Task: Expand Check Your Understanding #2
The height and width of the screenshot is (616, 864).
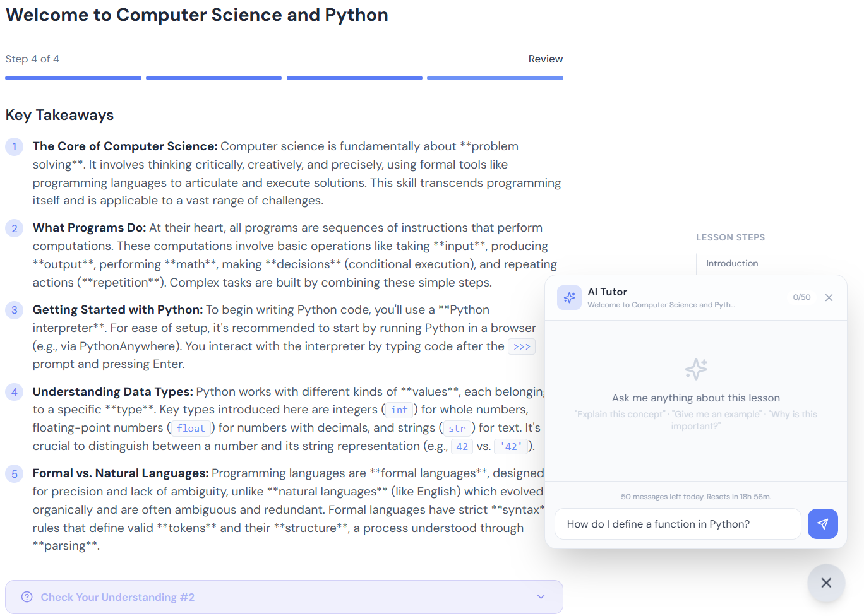Action: [284, 597]
